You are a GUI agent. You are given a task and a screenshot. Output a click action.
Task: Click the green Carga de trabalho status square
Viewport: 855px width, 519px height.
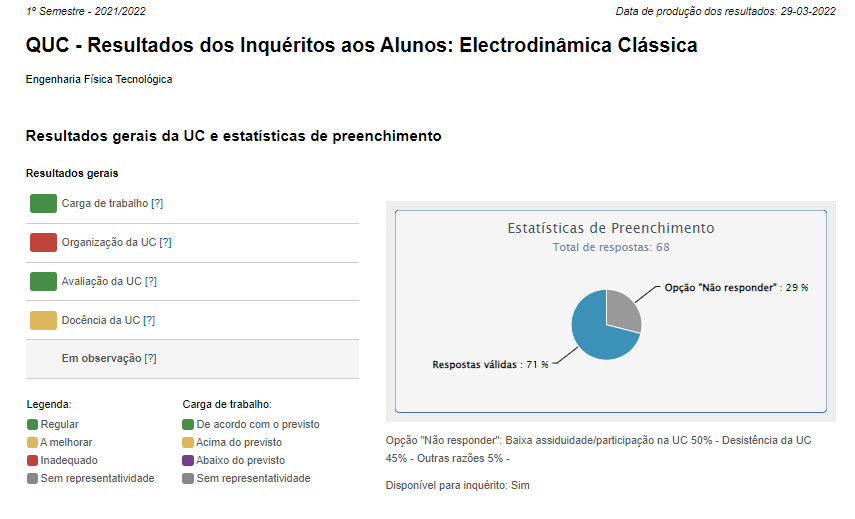(43, 204)
